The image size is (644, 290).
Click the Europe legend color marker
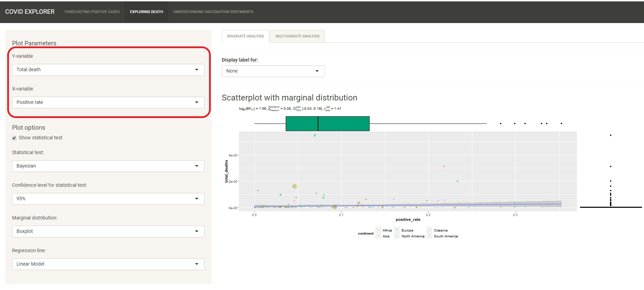(397, 230)
